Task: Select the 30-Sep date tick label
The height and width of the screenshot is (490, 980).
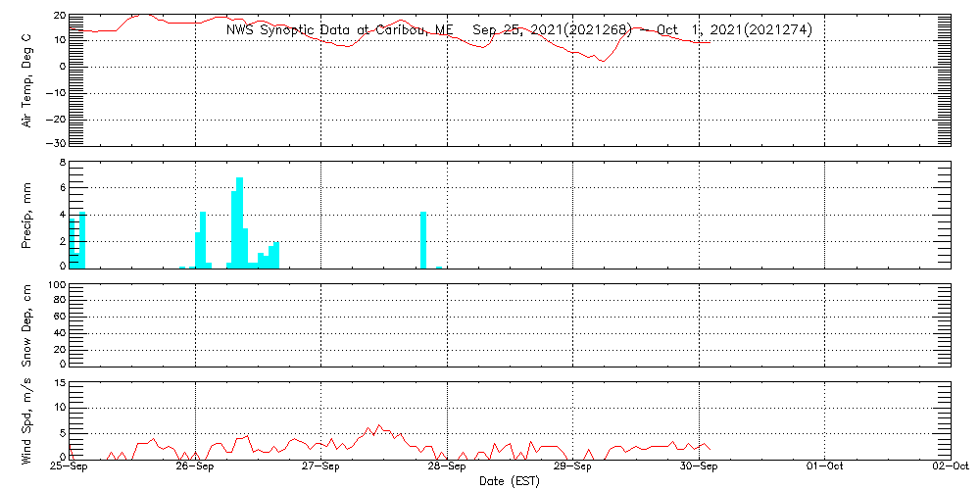Action: [699, 468]
